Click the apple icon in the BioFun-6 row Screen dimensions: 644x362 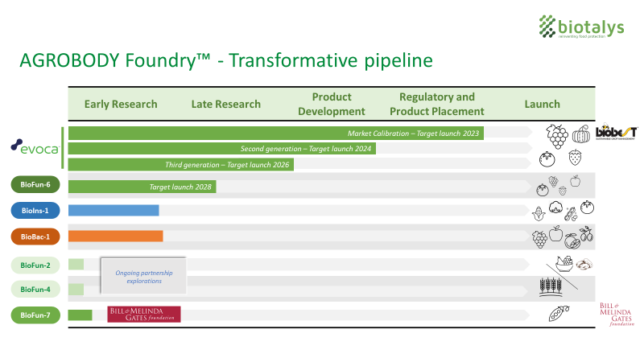tap(575, 180)
